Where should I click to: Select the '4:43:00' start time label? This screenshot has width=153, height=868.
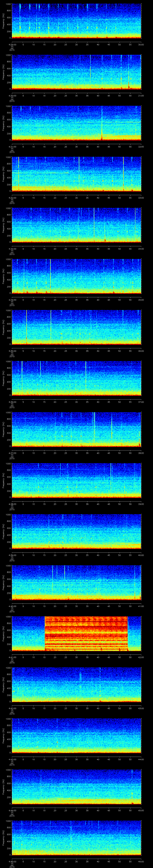12,760
